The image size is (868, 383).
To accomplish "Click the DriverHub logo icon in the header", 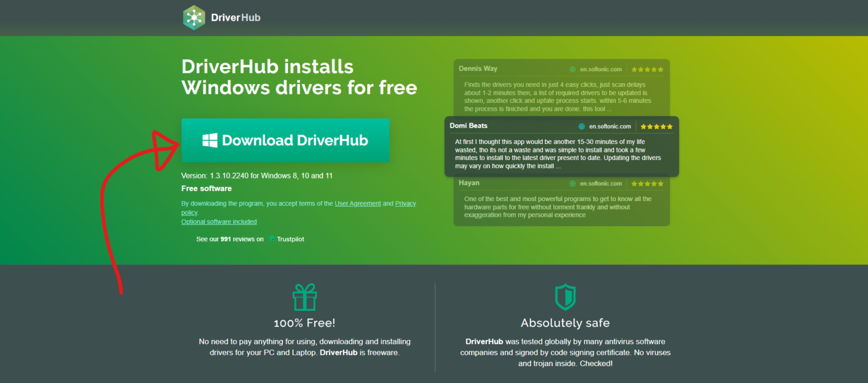I will (x=194, y=18).
